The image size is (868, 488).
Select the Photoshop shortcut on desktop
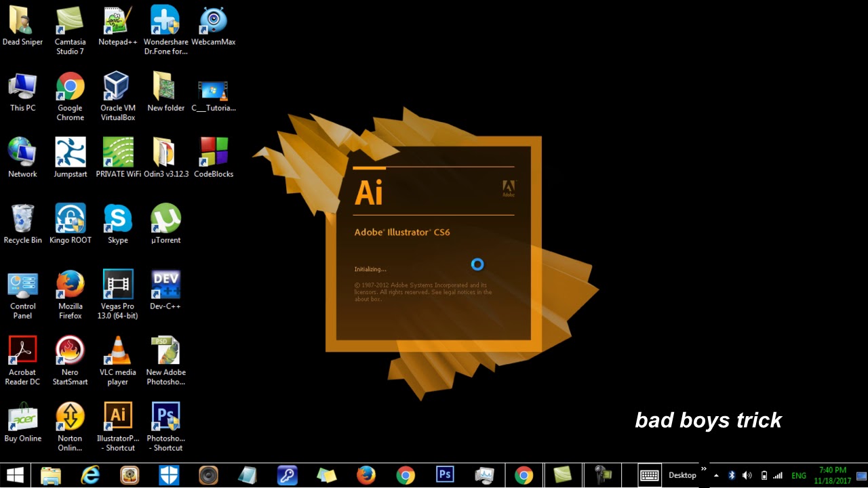165,427
